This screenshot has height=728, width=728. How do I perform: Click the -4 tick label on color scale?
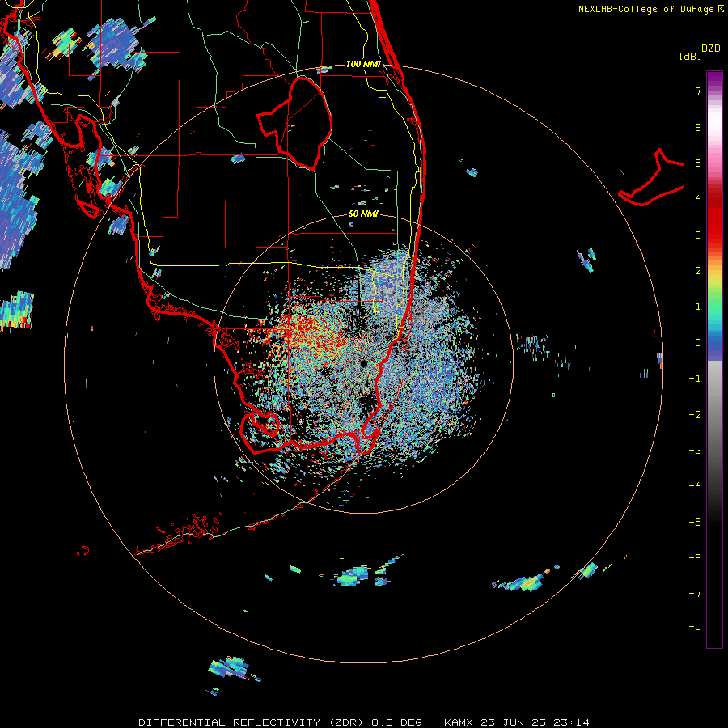coord(695,486)
